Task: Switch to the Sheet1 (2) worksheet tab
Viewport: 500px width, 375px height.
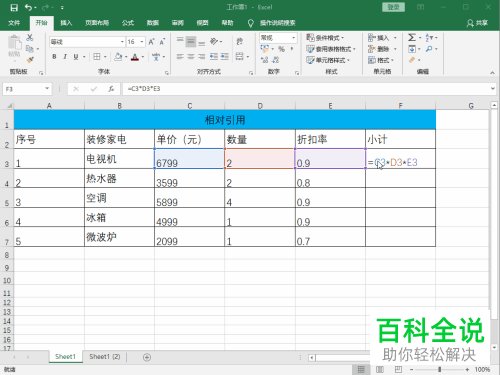Action: coord(105,357)
